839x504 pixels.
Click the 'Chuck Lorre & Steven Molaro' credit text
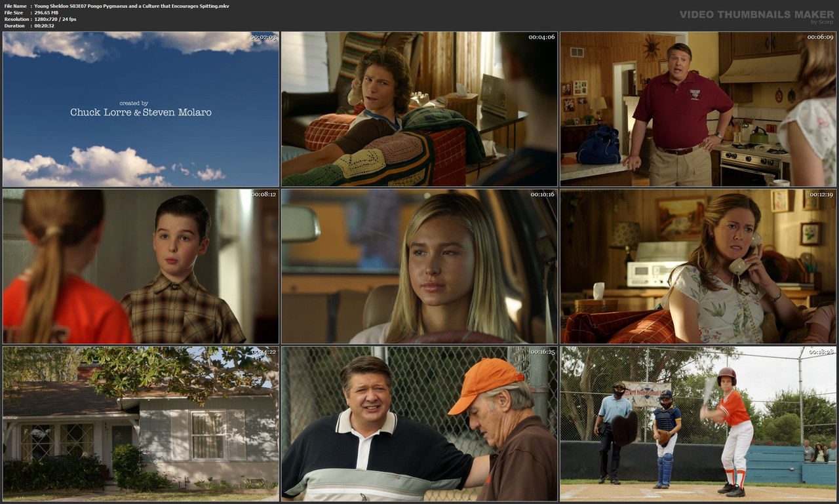[141, 112]
